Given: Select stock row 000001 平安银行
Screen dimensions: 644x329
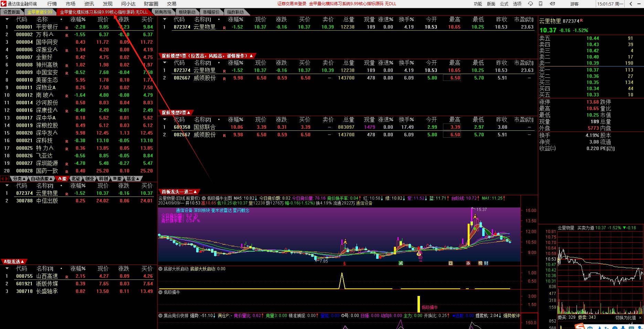Looking at the screenshot, I should [78, 27].
